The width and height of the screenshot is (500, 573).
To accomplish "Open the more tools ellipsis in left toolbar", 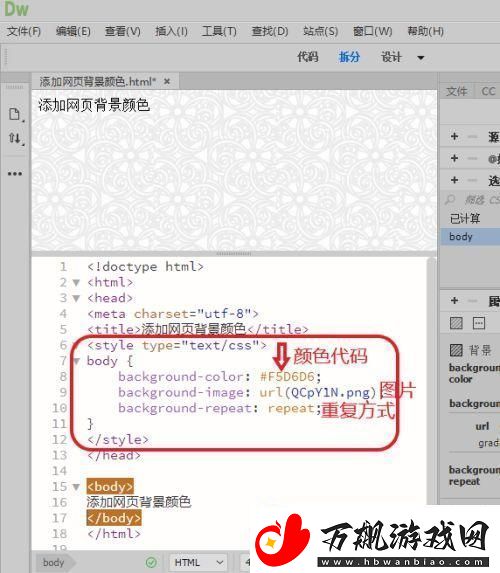I will 15,174.
